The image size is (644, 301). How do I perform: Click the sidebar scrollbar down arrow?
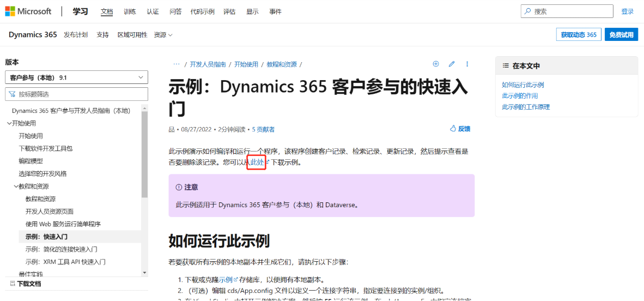144,272
